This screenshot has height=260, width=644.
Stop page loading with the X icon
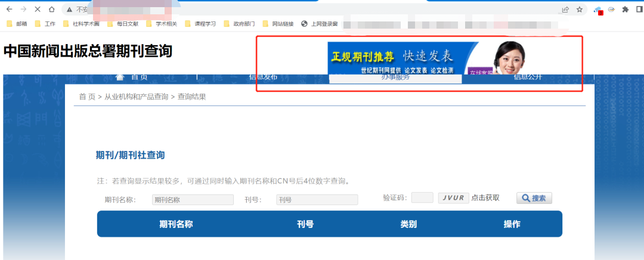(38, 9)
